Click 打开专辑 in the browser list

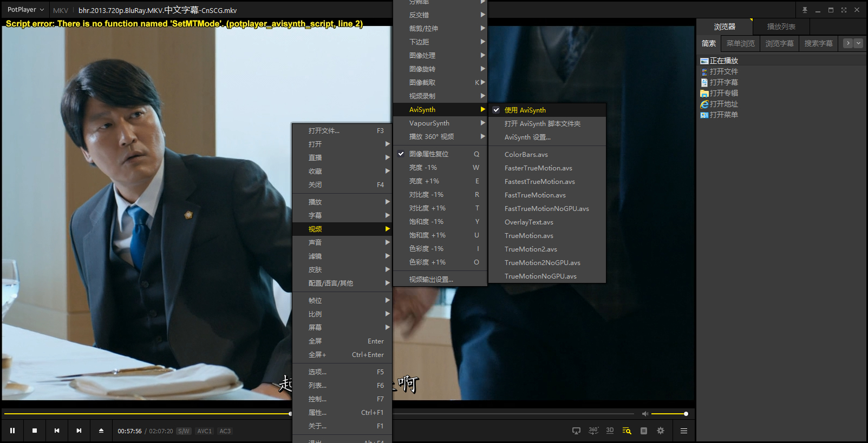click(724, 93)
